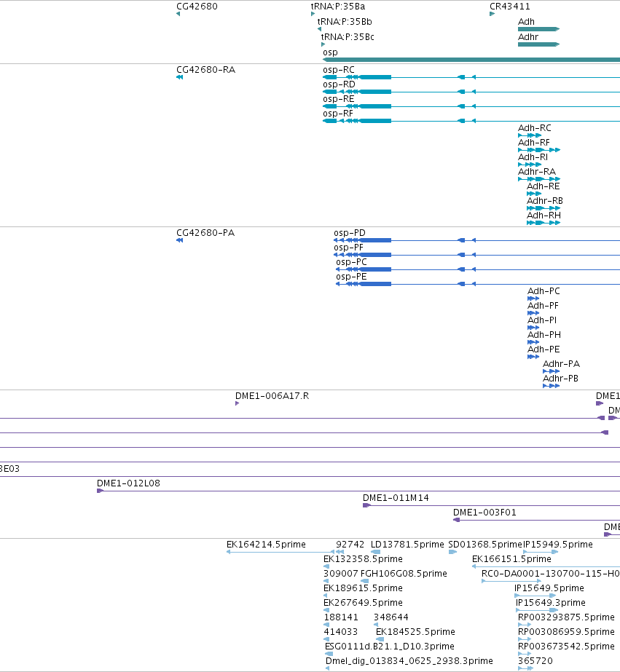The image size is (620, 672).
Task: Click the DME1-012L08 clone label
Action: (129, 483)
